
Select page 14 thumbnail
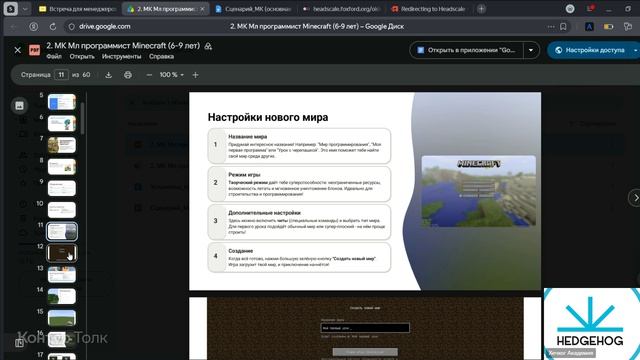click(62, 296)
